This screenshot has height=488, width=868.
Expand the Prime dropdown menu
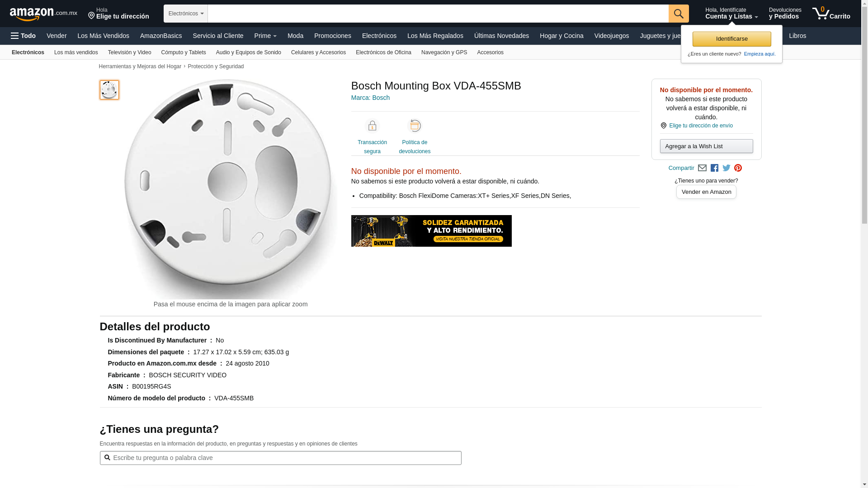tap(265, 36)
